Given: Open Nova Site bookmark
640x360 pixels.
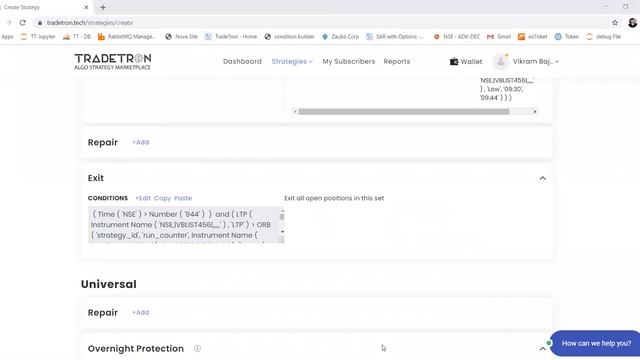Looking at the screenshot, I should tap(182, 37).
